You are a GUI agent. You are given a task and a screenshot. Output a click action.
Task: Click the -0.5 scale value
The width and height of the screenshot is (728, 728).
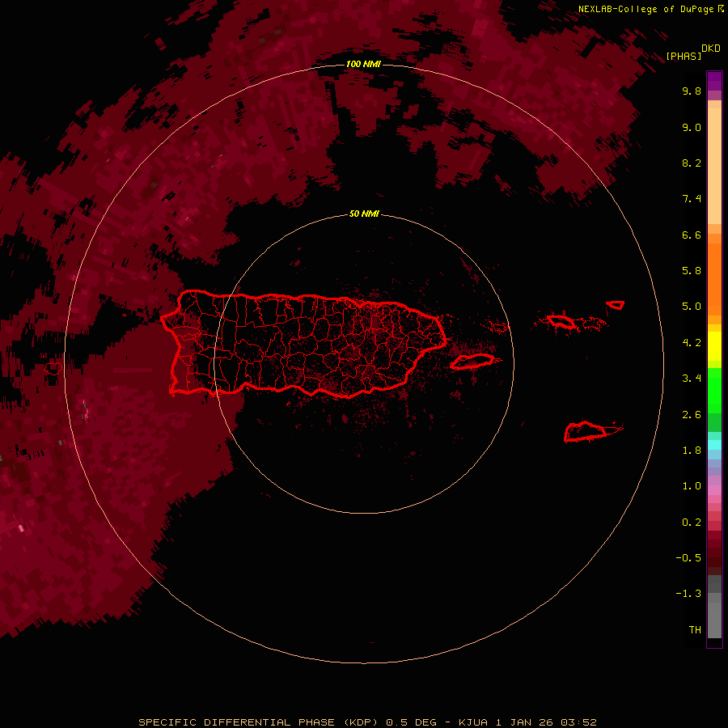(x=688, y=558)
